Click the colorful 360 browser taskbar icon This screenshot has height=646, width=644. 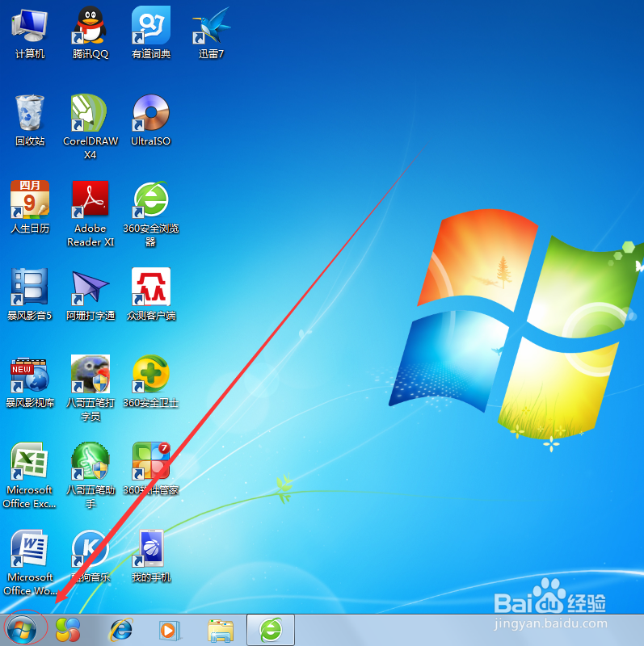pyautogui.click(x=68, y=630)
